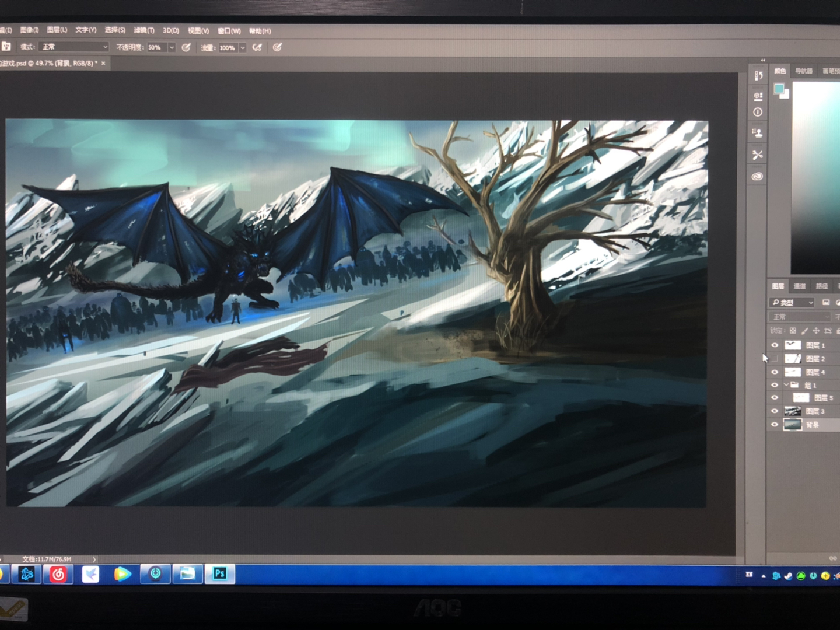This screenshot has height=630, width=840.
Task: Click the teal foreground color swatch
Action: click(778, 88)
